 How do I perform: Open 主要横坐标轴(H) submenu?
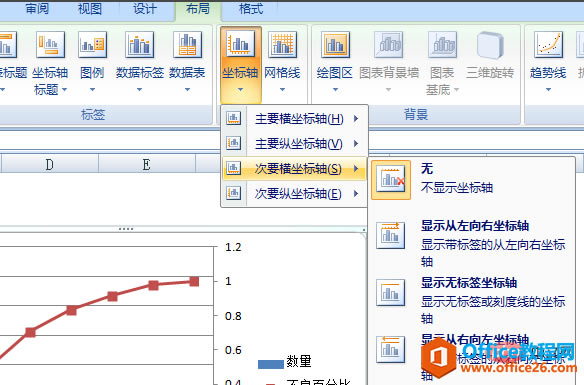coord(295,119)
